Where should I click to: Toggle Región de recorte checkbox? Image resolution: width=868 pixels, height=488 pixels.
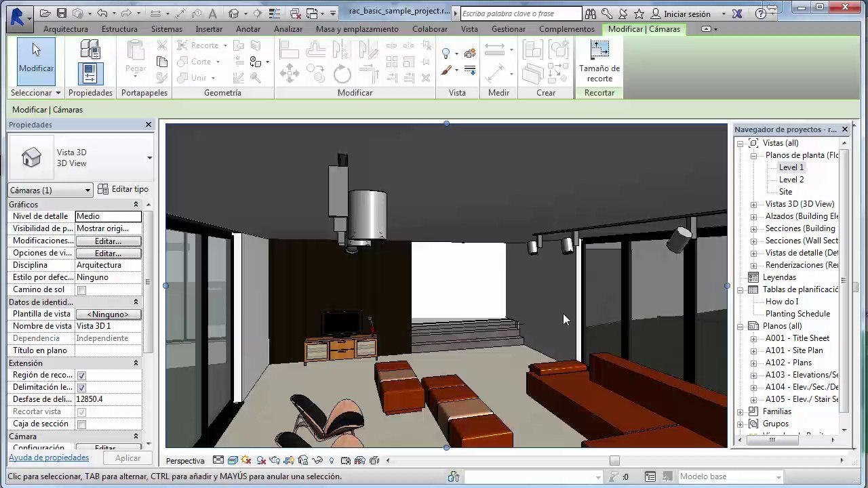tap(81, 375)
